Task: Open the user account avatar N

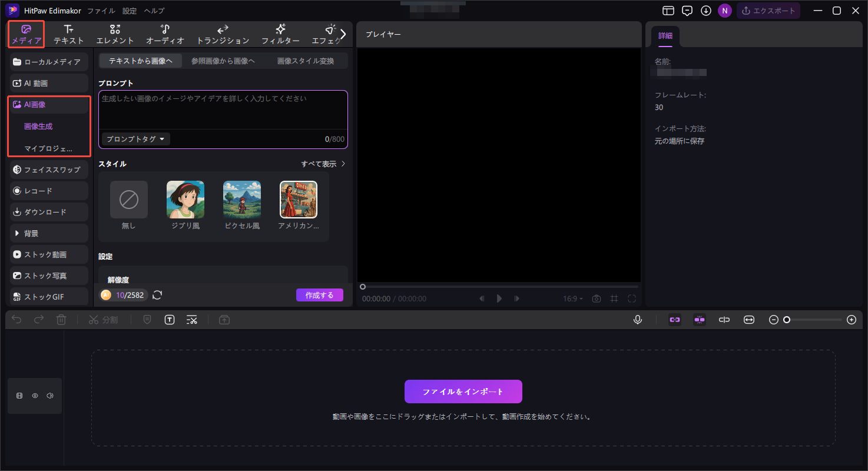Action: 725,11
